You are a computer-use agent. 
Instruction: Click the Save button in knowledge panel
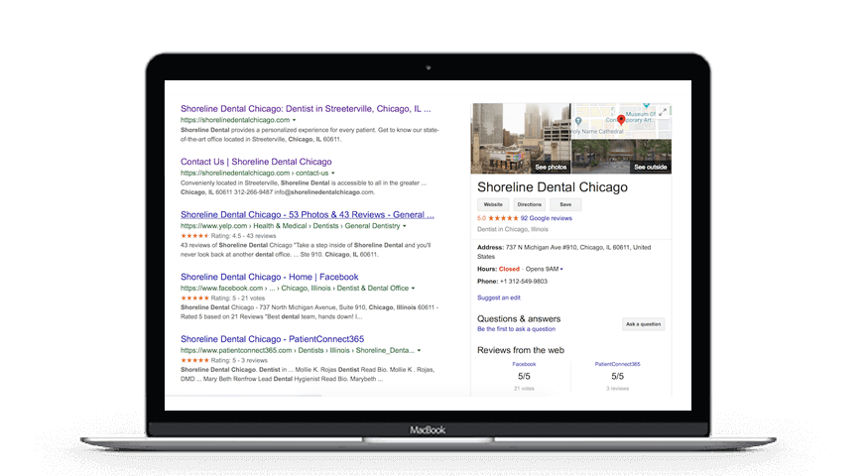(565, 205)
